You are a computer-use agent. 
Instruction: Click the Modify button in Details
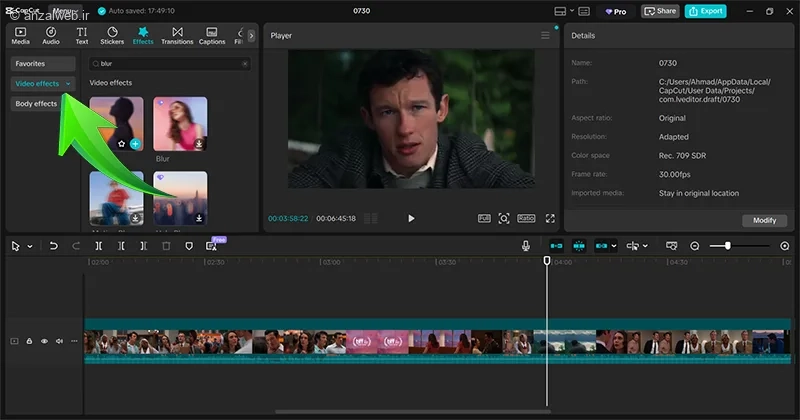[764, 220]
